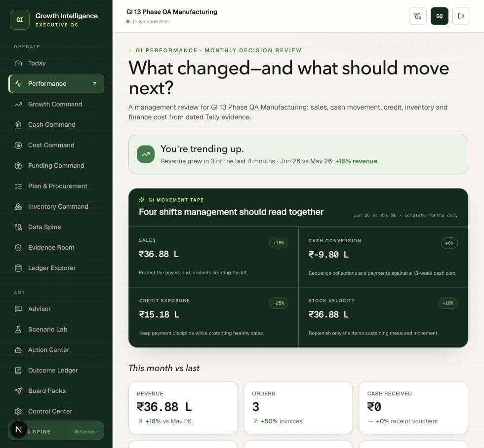Screen dimensions: 484x448
Task: Go to Inventory Command
Action: click(x=56, y=207)
